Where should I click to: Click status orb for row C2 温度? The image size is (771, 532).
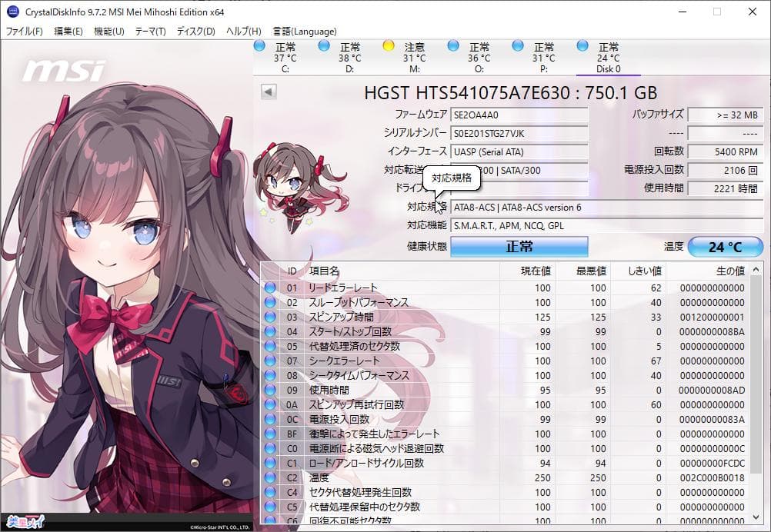coord(270,477)
